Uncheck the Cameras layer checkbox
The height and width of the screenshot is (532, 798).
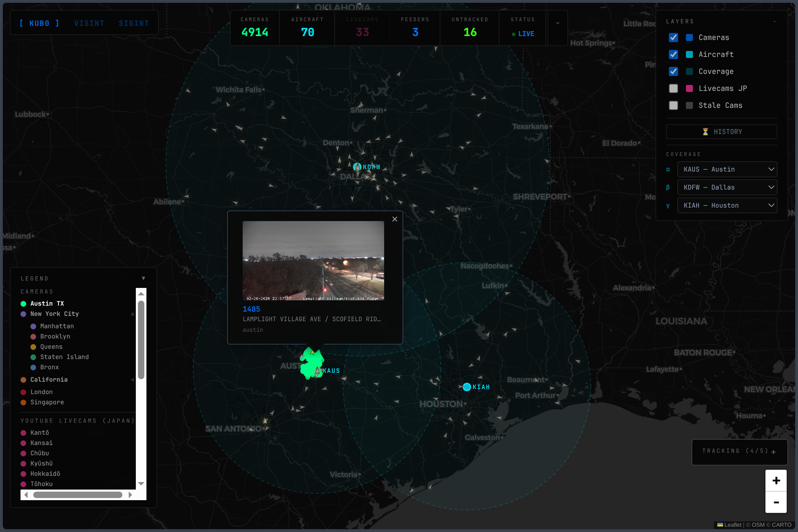(x=673, y=37)
